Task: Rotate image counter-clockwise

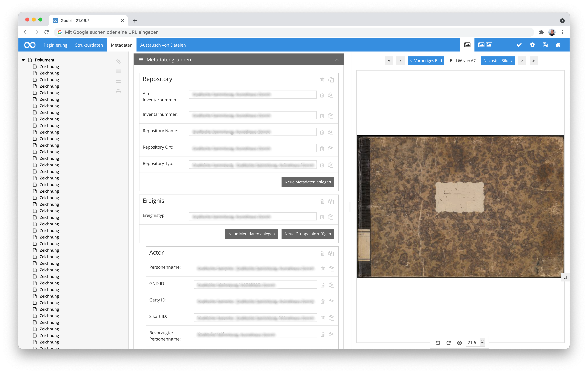Action: [x=438, y=343]
